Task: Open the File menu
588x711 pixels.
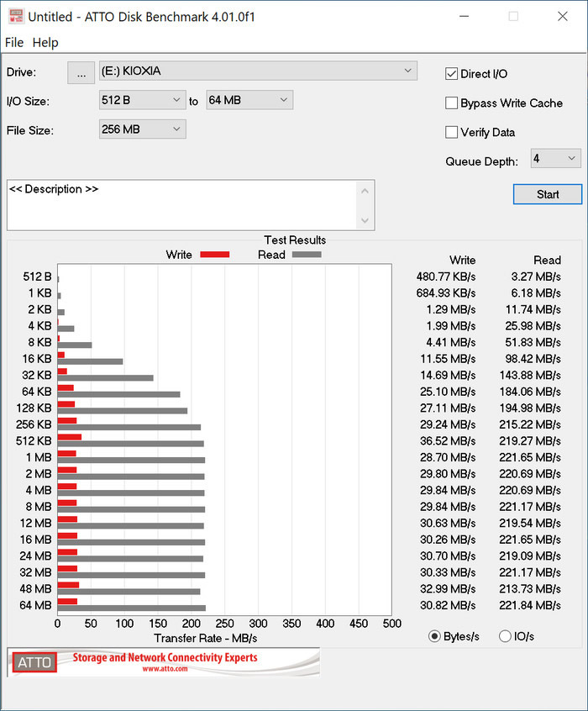Action: click(14, 42)
